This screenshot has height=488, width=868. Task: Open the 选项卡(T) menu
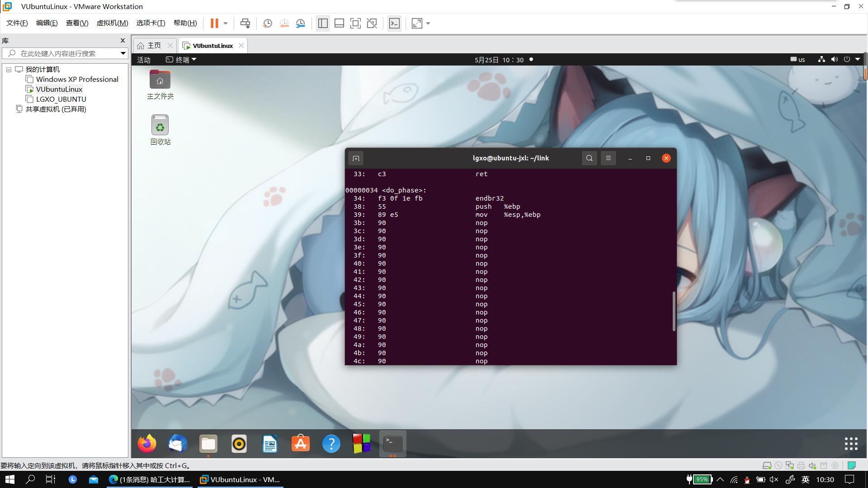pyautogui.click(x=151, y=23)
